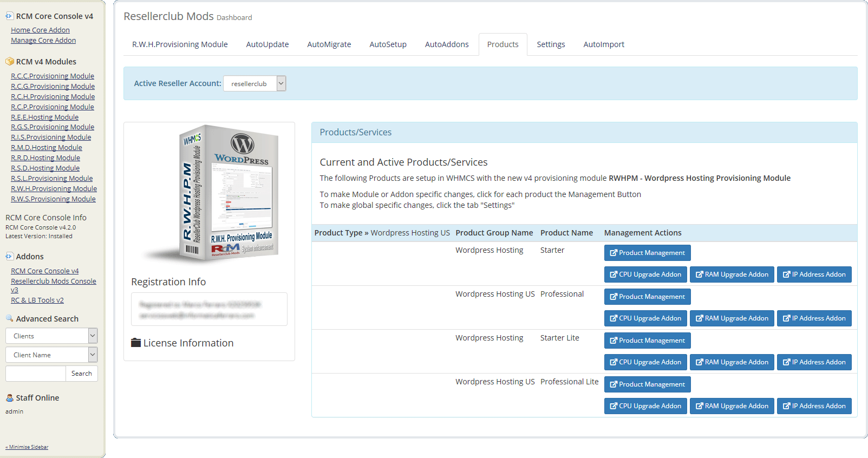
Task: Open R.S.L.Provisioning Module link
Action: click(51, 179)
